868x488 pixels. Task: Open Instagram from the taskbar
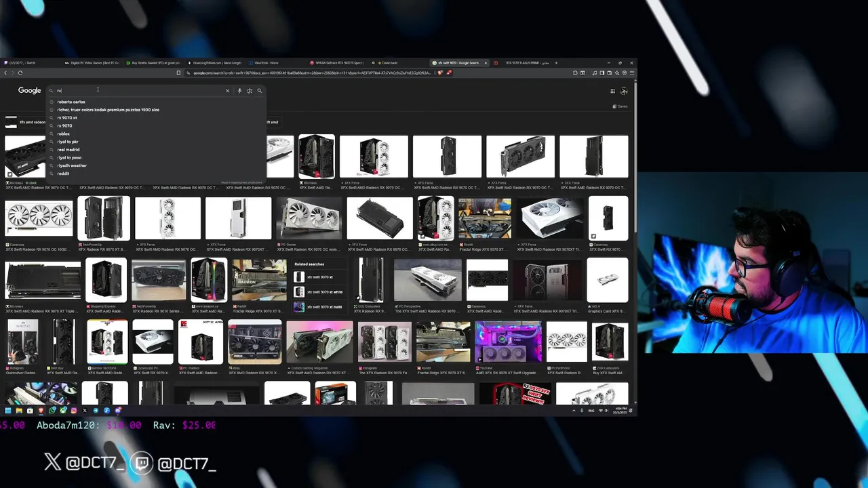coord(74,410)
